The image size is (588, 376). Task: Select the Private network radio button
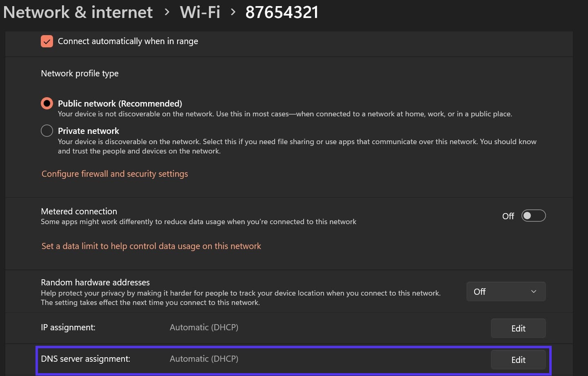pyautogui.click(x=47, y=131)
